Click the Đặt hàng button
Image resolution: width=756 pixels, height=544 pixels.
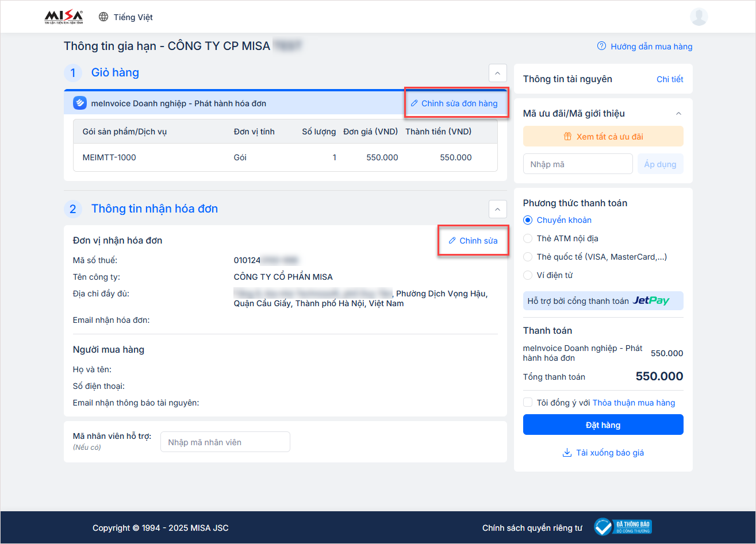(x=603, y=425)
